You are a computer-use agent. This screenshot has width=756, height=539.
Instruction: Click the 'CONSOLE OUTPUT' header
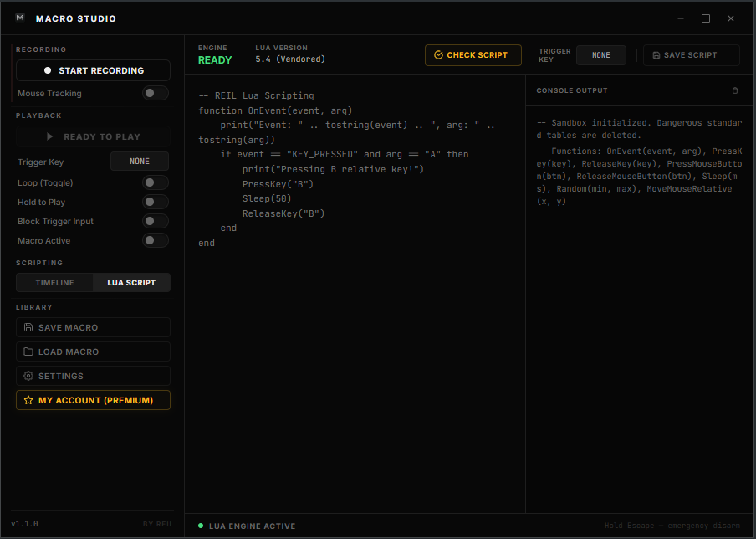point(572,90)
